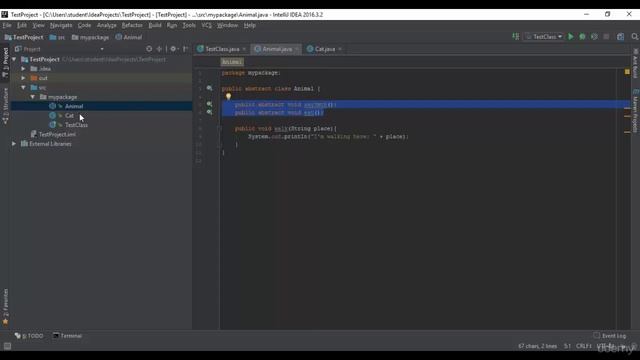This screenshot has width=640, height=360.
Task: Collapse all icon in Project panel
Action: coord(159,49)
